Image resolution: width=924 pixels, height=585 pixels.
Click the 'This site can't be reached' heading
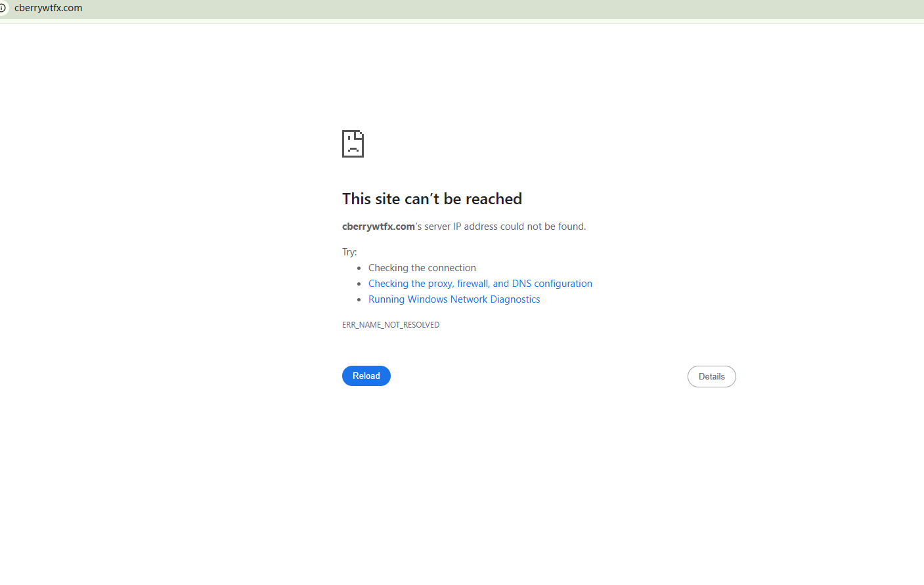(432, 199)
